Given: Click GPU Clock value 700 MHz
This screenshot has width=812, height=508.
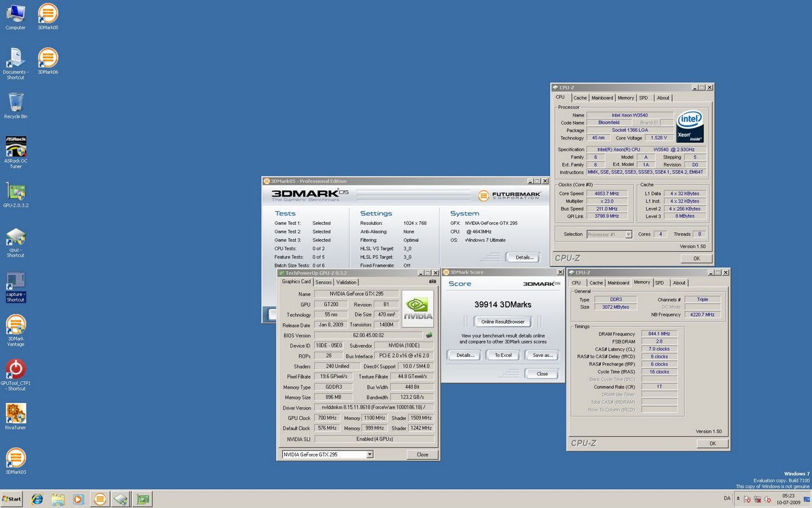Looking at the screenshot, I should point(327,418).
